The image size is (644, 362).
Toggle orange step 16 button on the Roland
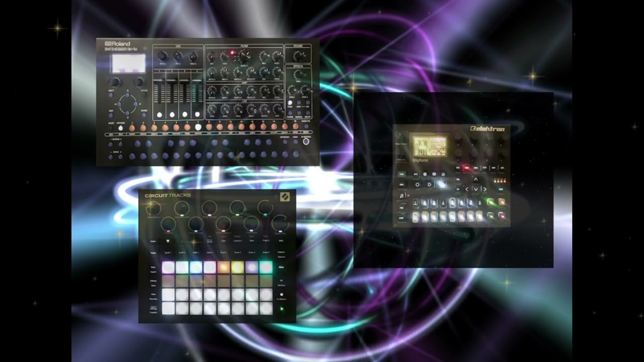(295, 126)
